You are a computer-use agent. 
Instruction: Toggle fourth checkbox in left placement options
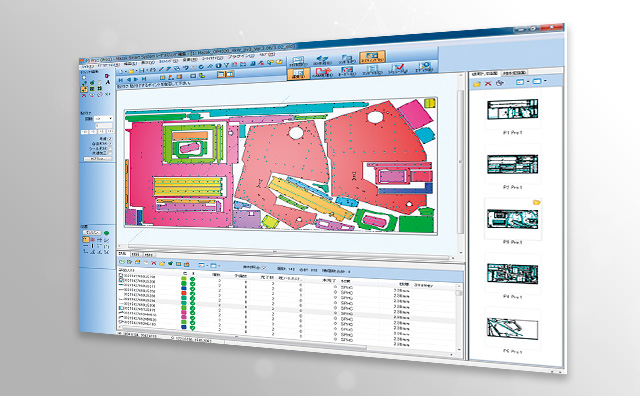(x=110, y=153)
